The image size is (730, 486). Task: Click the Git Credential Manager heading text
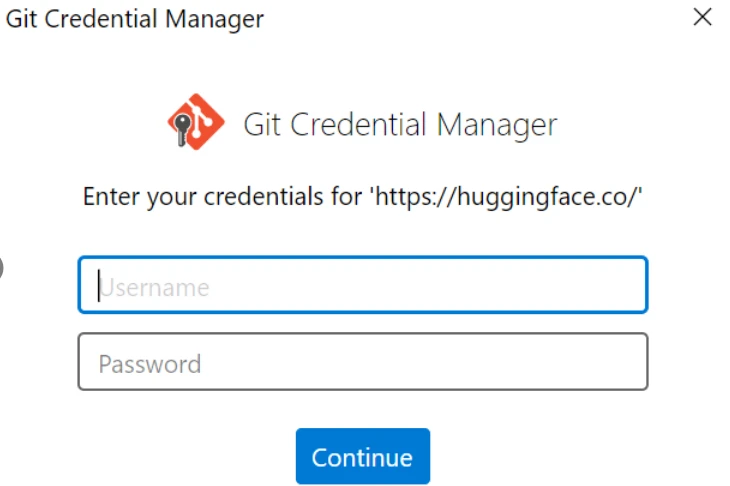click(400, 125)
